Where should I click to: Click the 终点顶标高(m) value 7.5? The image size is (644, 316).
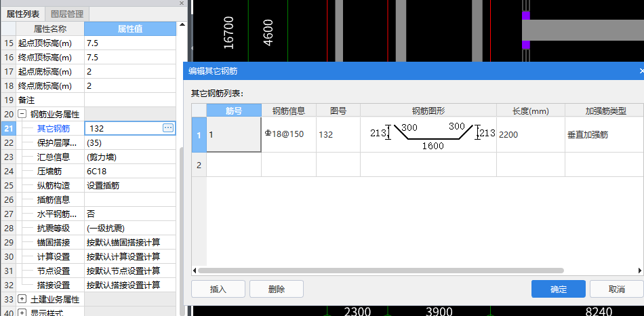click(x=130, y=57)
